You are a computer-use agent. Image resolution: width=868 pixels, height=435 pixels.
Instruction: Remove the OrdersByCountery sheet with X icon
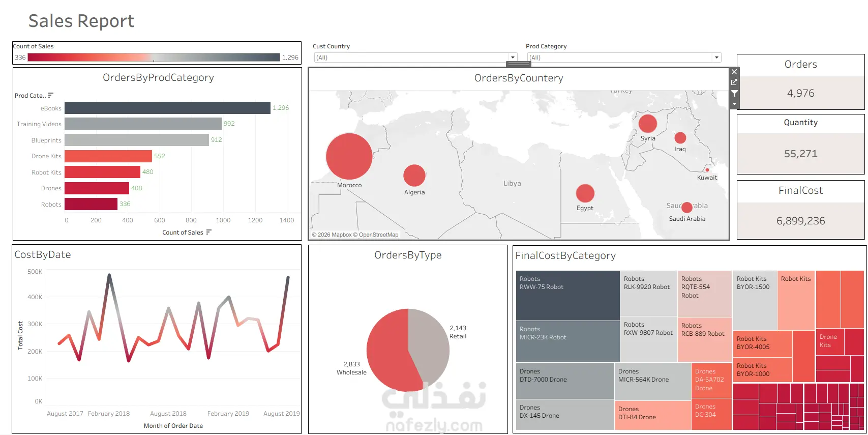pyautogui.click(x=734, y=72)
